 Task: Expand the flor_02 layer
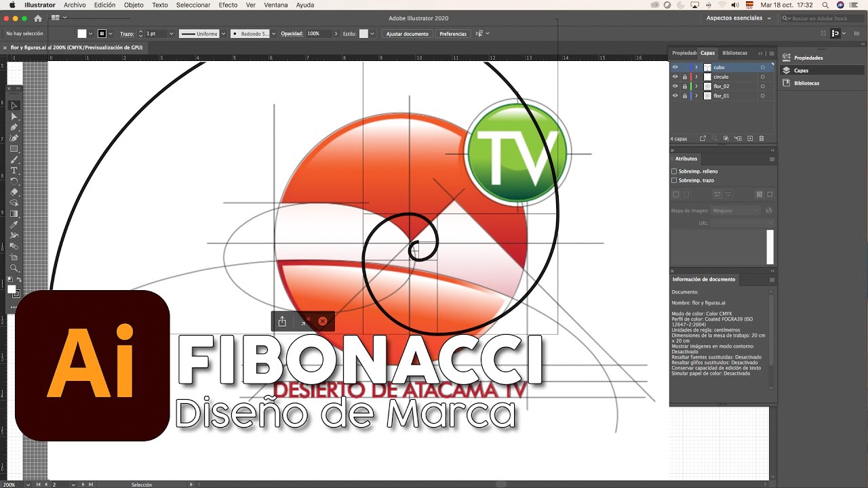(696, 86)
